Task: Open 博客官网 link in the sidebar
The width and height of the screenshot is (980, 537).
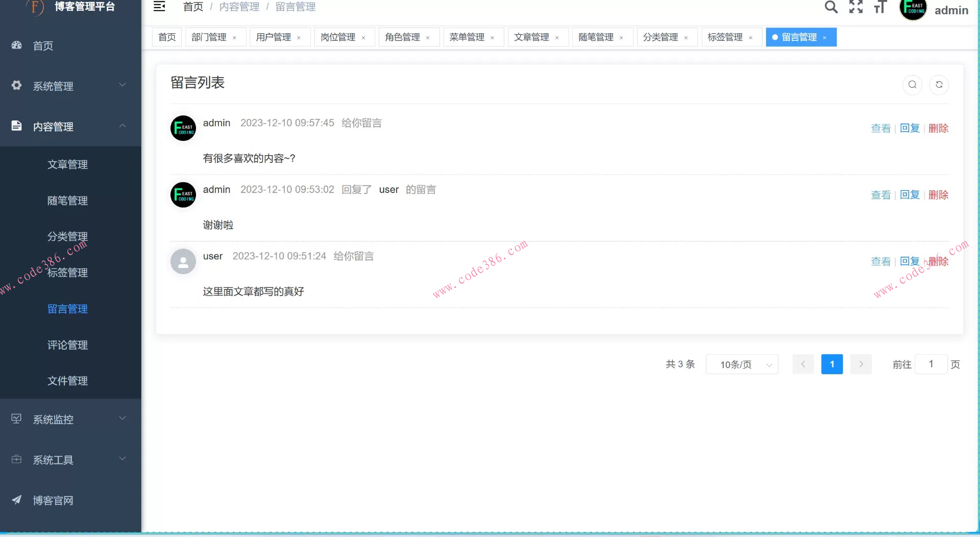Action: (x=53, y=500)
